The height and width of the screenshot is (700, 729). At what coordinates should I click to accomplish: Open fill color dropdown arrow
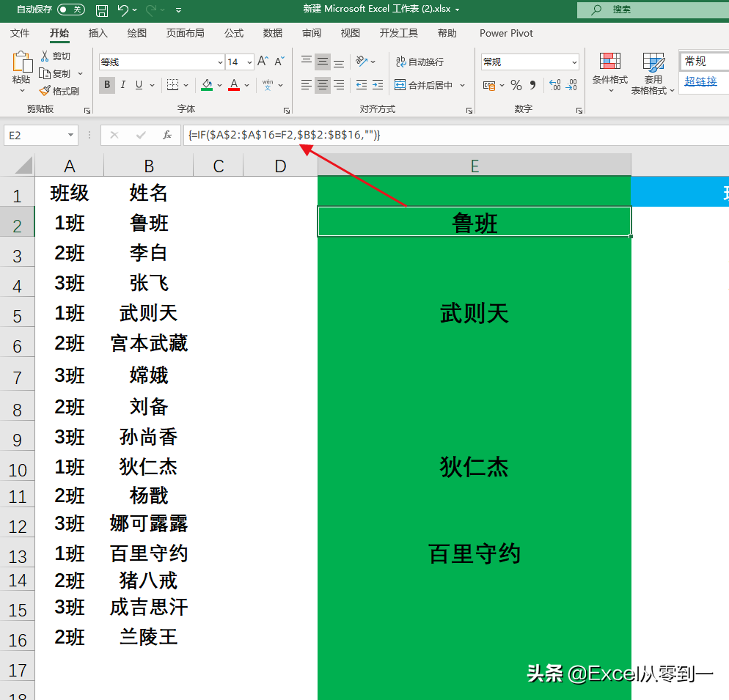tap(219, 86)
